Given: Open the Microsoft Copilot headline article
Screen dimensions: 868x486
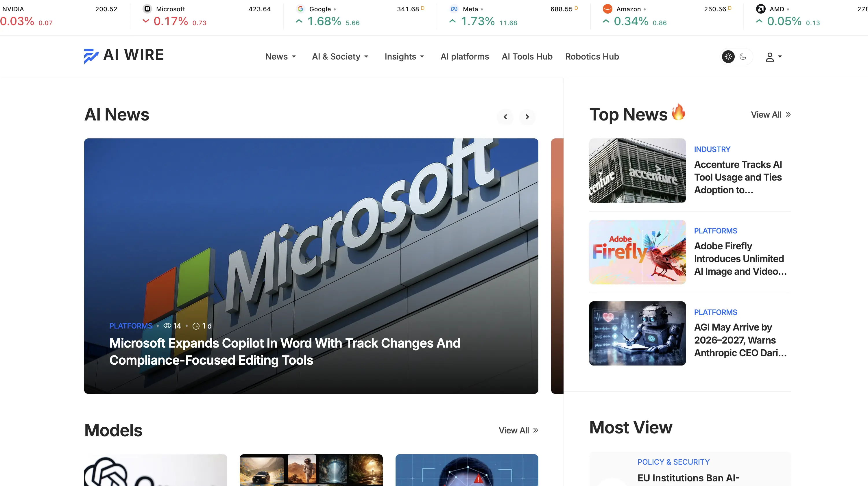Looking at the screenshot, I should tap(285, 352).
